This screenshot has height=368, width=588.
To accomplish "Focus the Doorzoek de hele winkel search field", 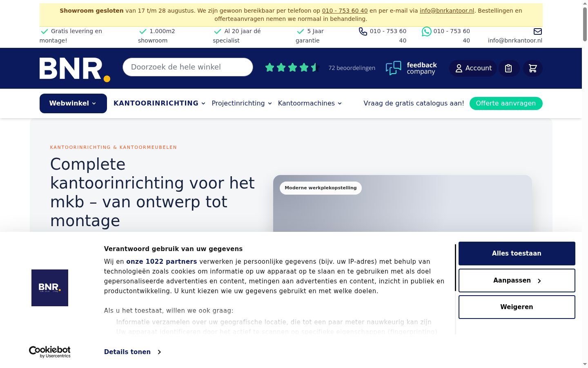I will [188, 67].
